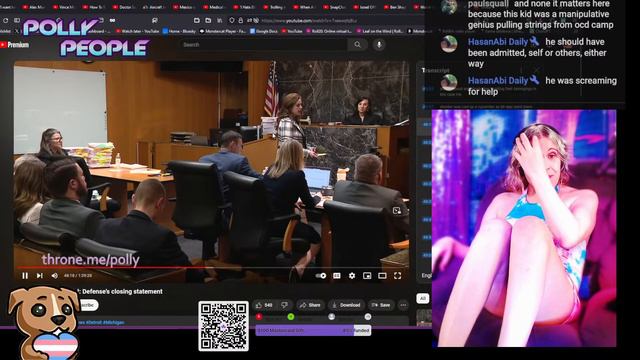Image resolution: width=640 pixels, height=360 pixels.
Task: Click the padlock site info icon
Action: click(241, 20)
